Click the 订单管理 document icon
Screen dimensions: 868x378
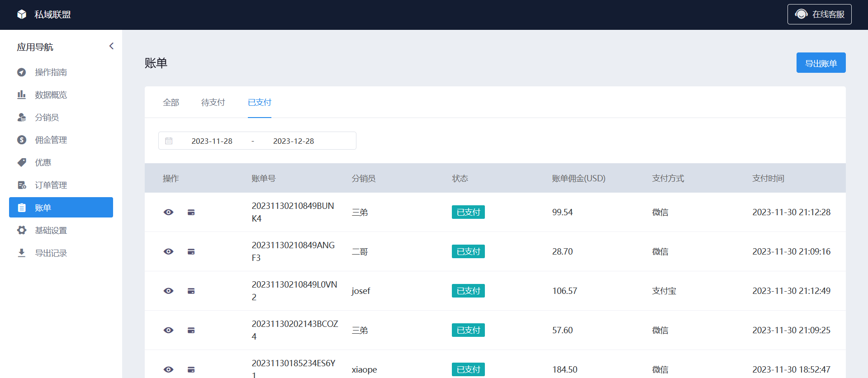point(22,185)
